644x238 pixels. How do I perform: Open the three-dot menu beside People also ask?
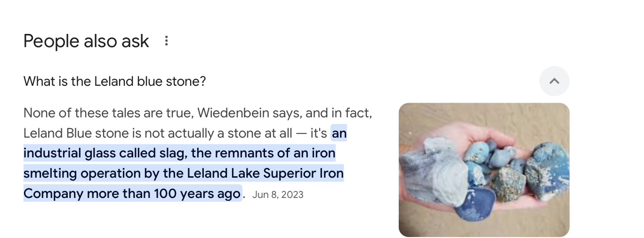tap(166, 41)
